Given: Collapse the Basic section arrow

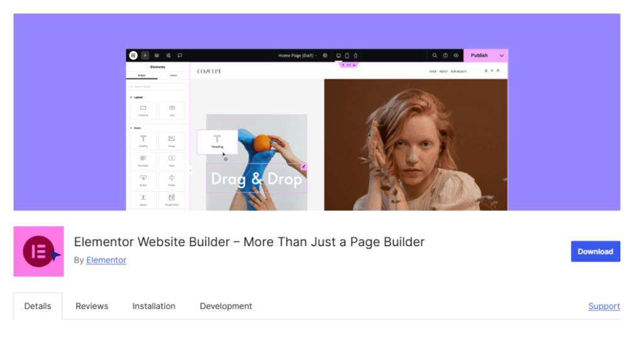Looking at the screenshot, I should pyautogui.click(x=131, y=128).
